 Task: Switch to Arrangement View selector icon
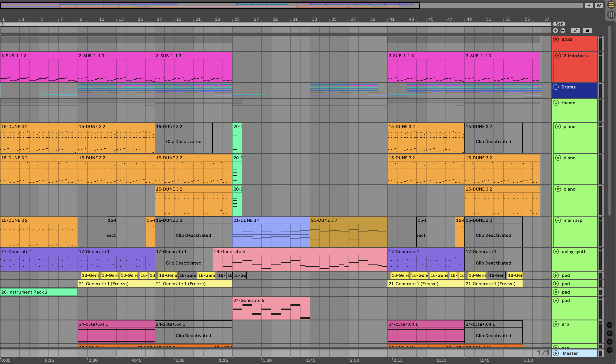point(611,5)
